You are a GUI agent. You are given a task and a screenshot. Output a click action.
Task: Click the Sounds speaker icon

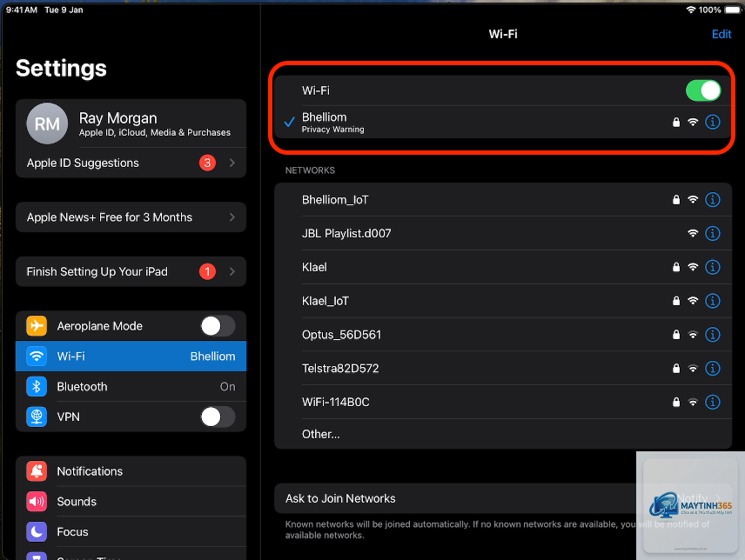[37, 502]
